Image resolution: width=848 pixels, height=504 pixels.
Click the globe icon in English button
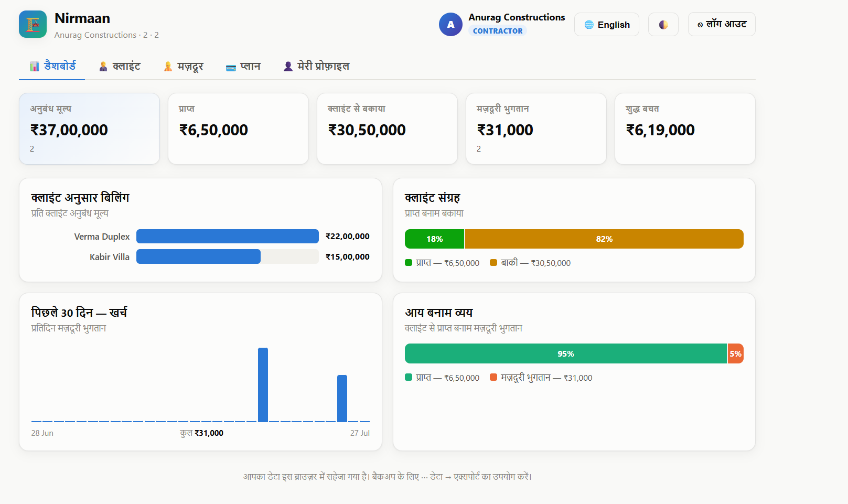point(589,25)
